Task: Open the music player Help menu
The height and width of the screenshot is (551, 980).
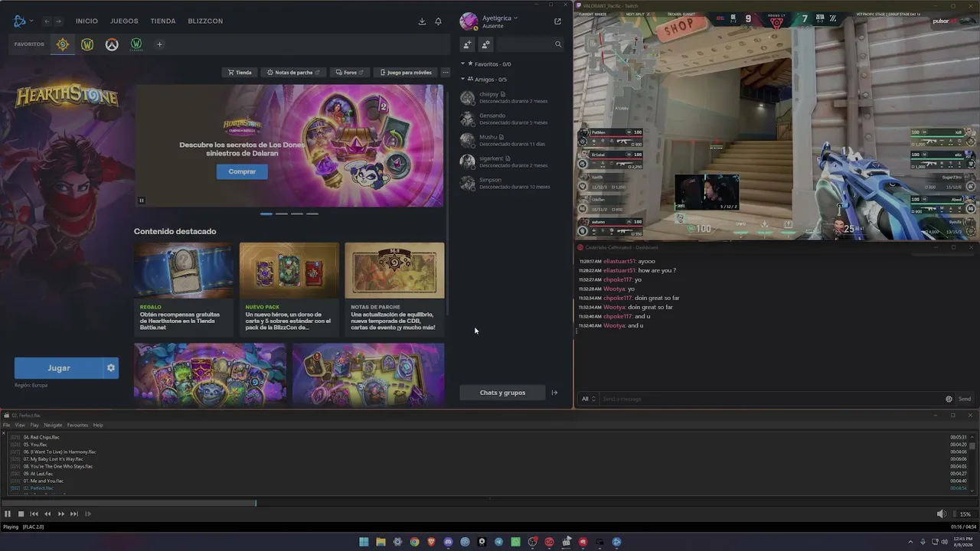Action: pos(98,425)
